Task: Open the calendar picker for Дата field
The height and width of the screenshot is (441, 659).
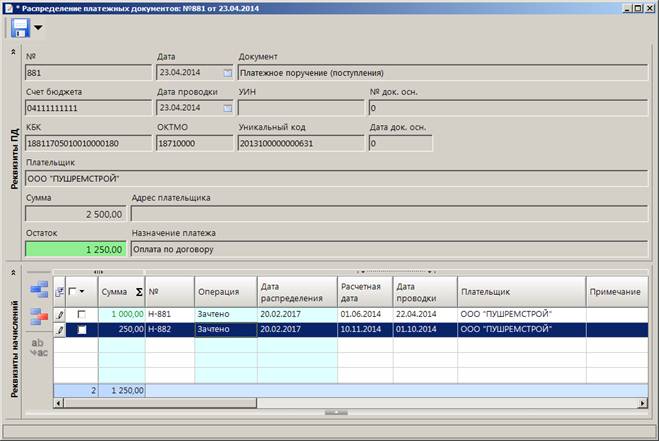Action: [227, 73]
